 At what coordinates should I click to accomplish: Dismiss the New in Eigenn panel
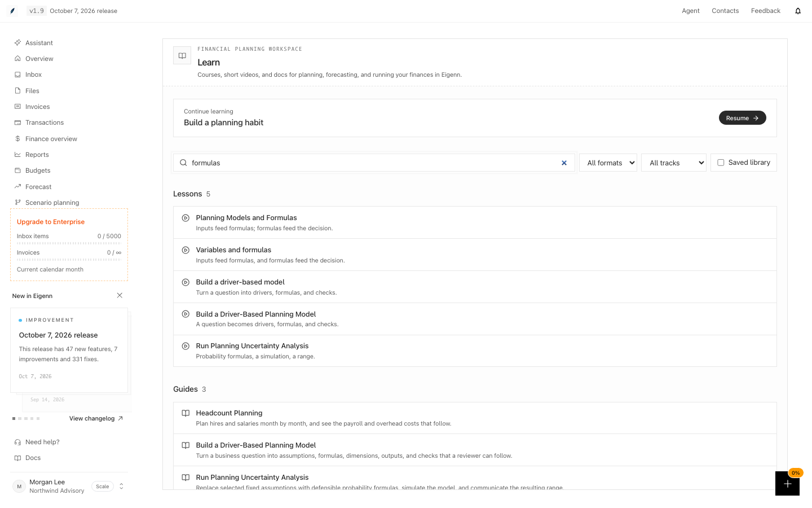pos(120,296)
